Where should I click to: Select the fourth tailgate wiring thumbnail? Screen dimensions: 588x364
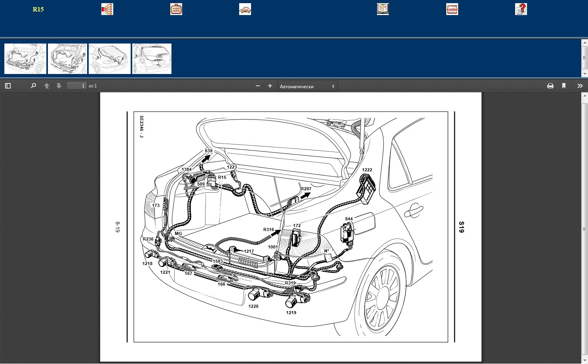(x=152, y=59)
